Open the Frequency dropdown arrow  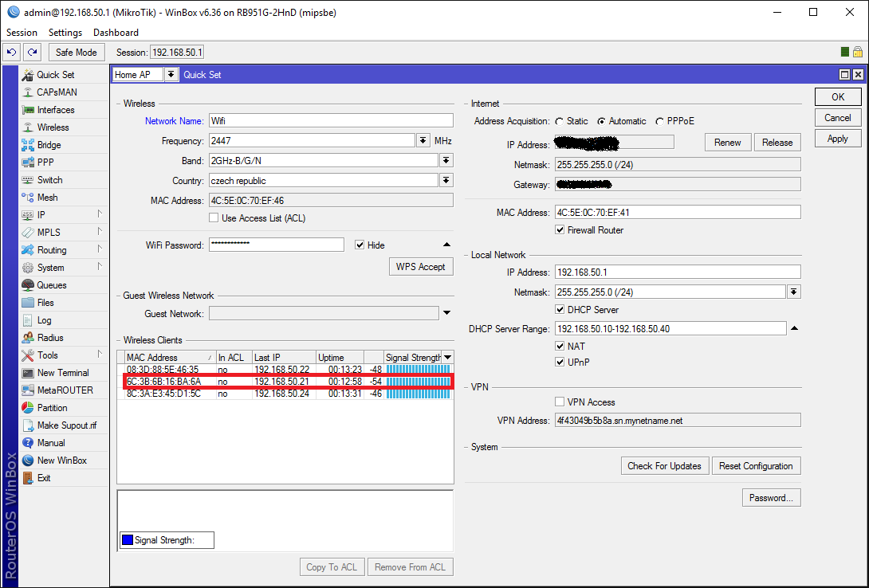coord(423,141)
